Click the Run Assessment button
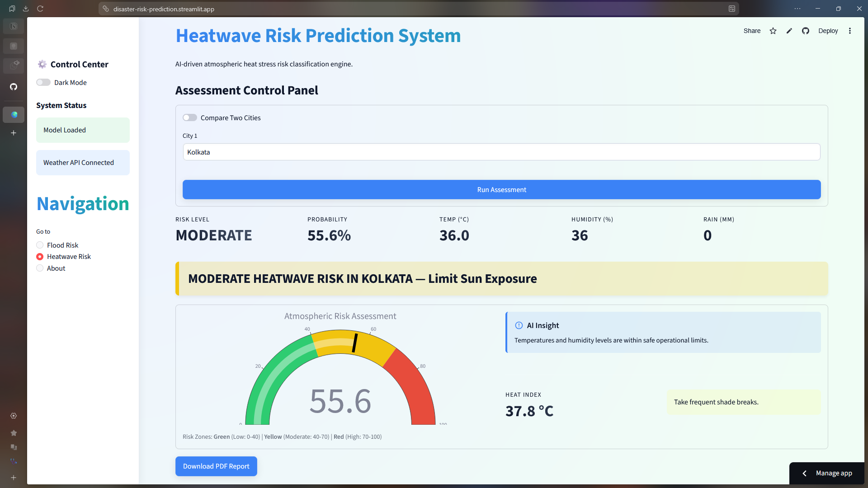The width and height of the screenshot is (868, 488). [501, 190]
